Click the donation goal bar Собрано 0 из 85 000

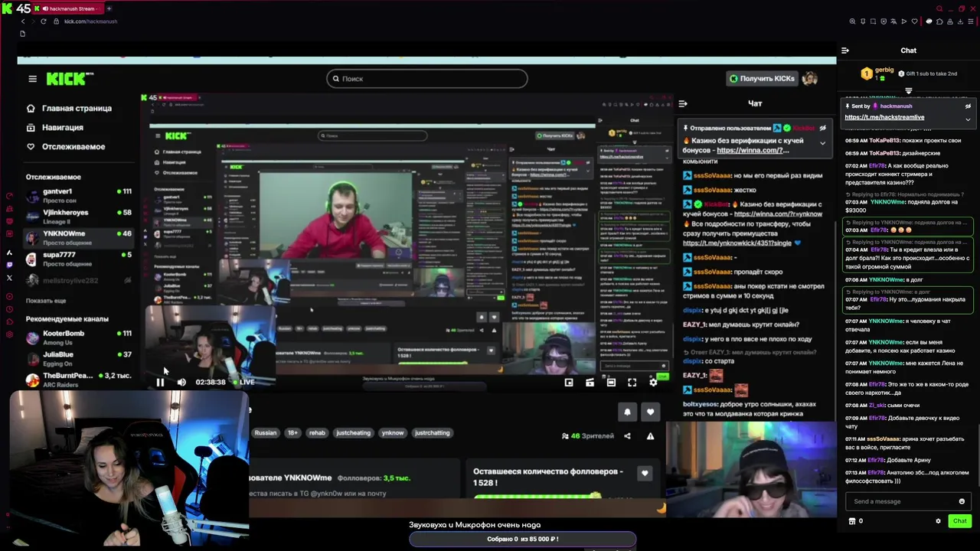[522, 539]
